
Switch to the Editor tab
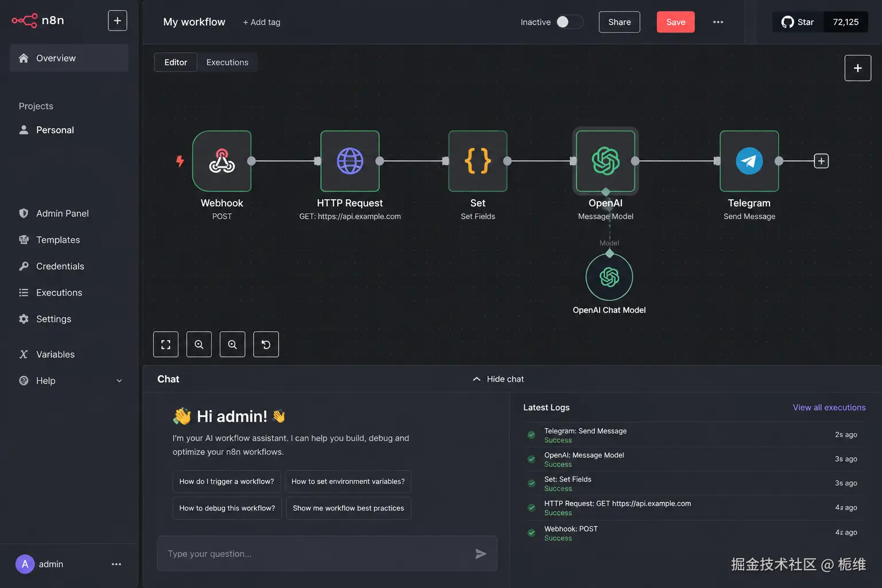176,62
